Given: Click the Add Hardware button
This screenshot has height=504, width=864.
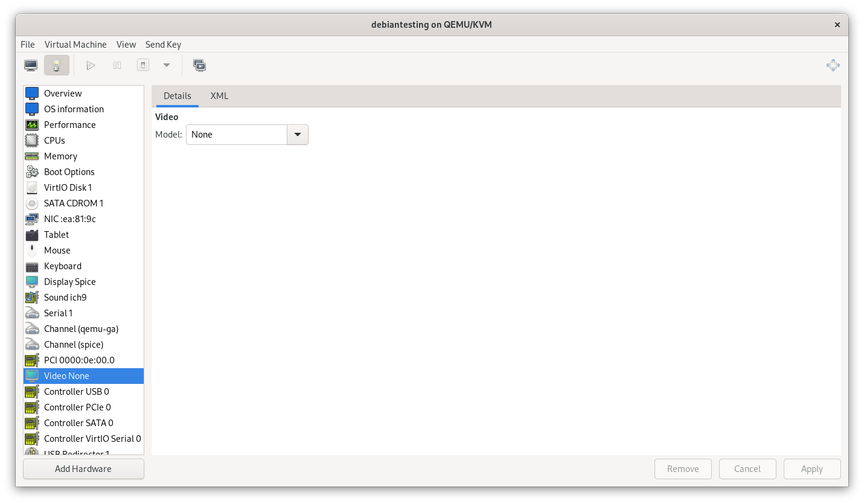Looking at the screenshot, I should (x=83, y=469).
